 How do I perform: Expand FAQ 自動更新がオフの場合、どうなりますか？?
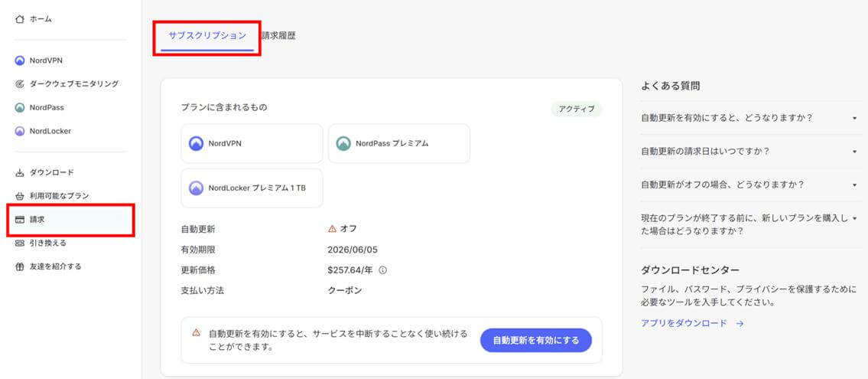[750, 185]
